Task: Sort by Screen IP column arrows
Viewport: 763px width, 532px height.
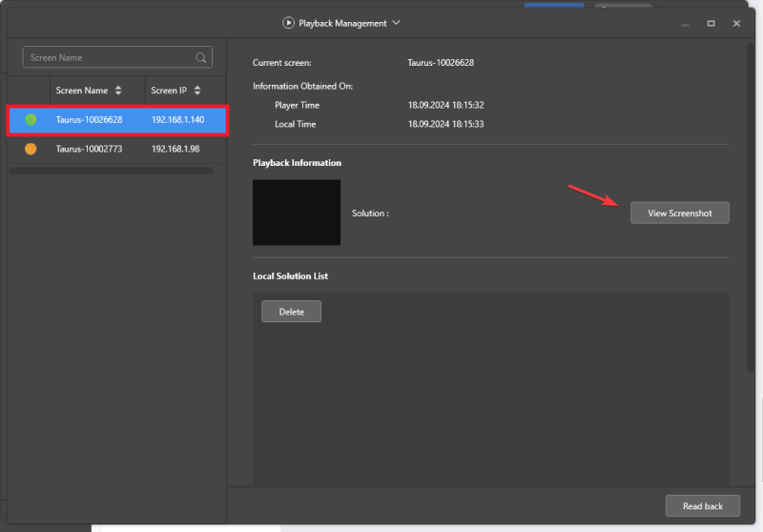Action: (x=196, y=91)
